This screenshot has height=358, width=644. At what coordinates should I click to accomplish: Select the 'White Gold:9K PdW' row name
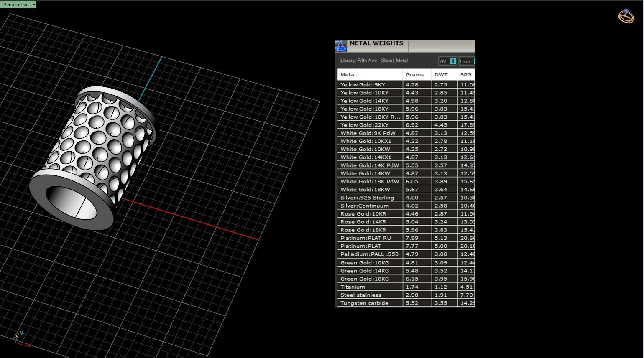pos(368,133)
